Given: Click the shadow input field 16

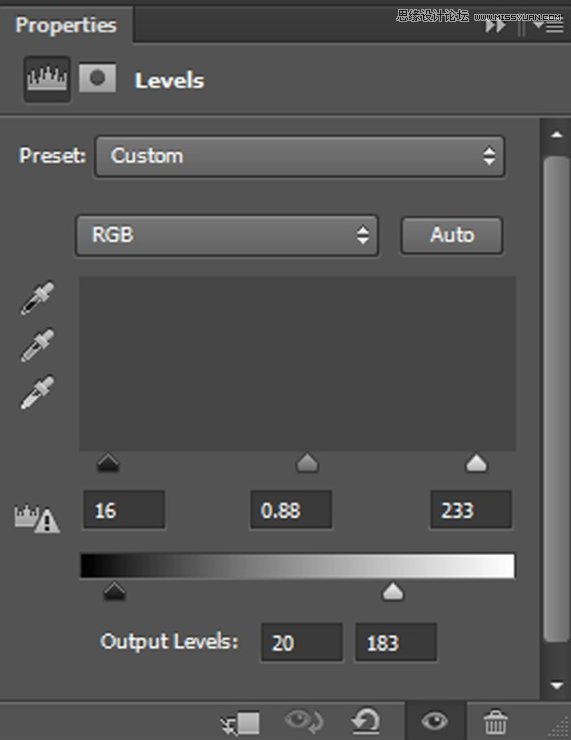Looking at the screenshot, I should click(x=124, y=510).
